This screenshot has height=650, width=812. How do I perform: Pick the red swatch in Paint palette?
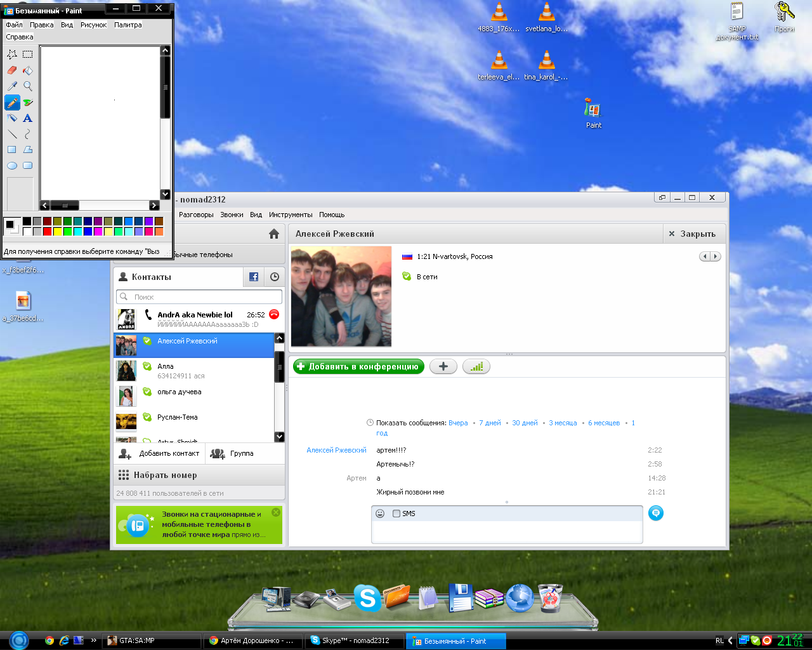(x=47, y=232)
